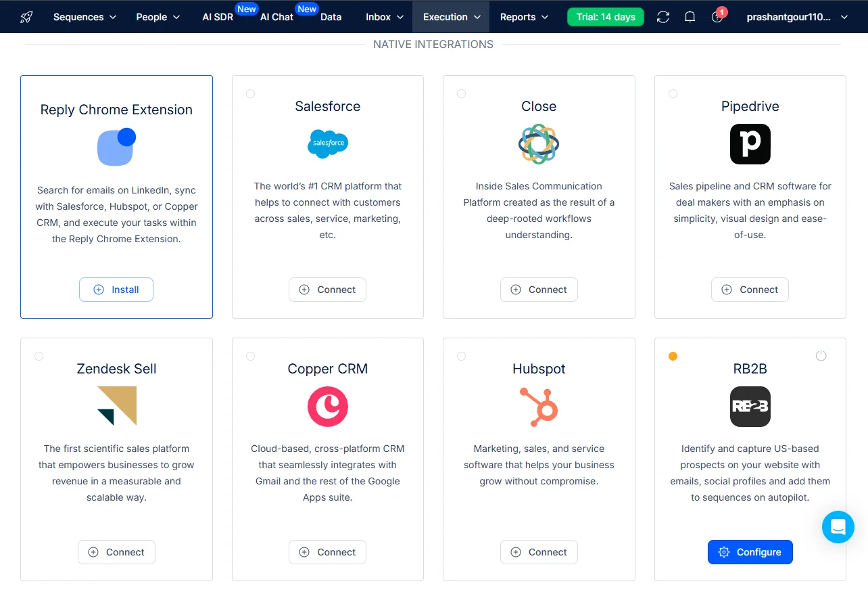Expand the Execution dropdown menu

(451, 17)
